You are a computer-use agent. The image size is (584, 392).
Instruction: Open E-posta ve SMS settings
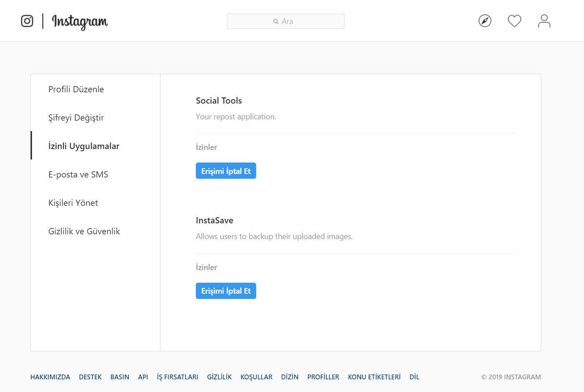coord(78,174)
